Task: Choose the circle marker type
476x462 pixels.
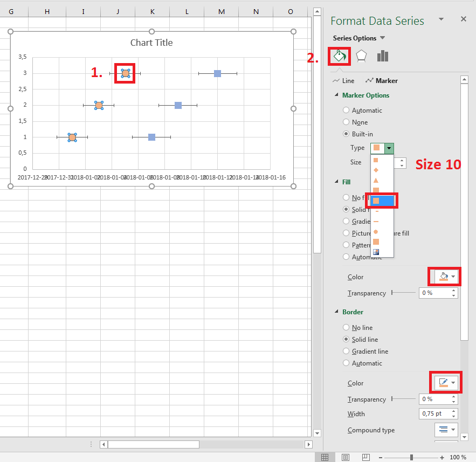Action: (x=376, y=232)
